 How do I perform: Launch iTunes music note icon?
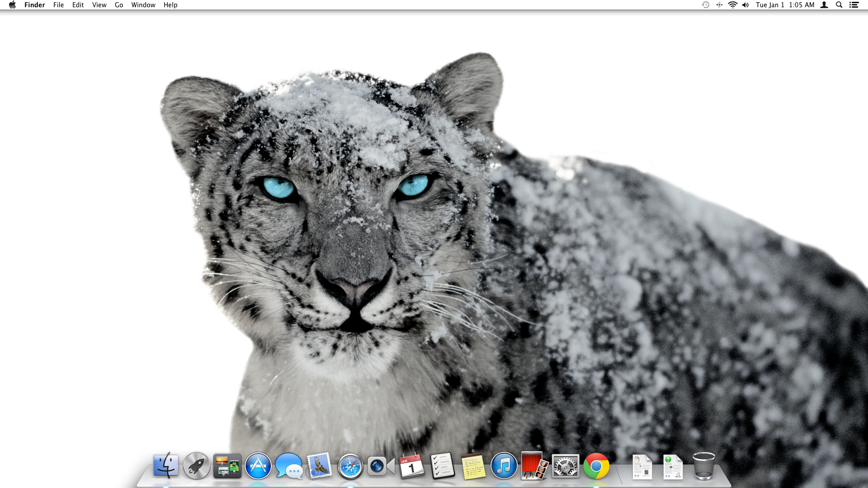click(504, 466)
